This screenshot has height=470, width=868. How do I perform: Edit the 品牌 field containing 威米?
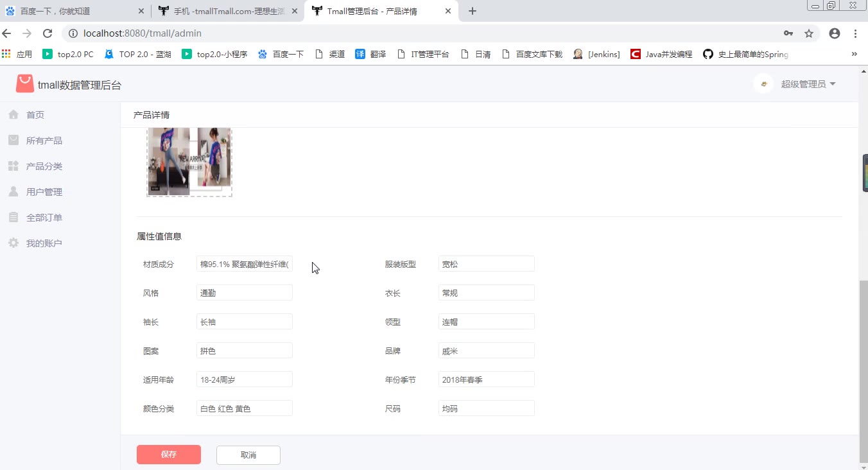coord(487,351)
